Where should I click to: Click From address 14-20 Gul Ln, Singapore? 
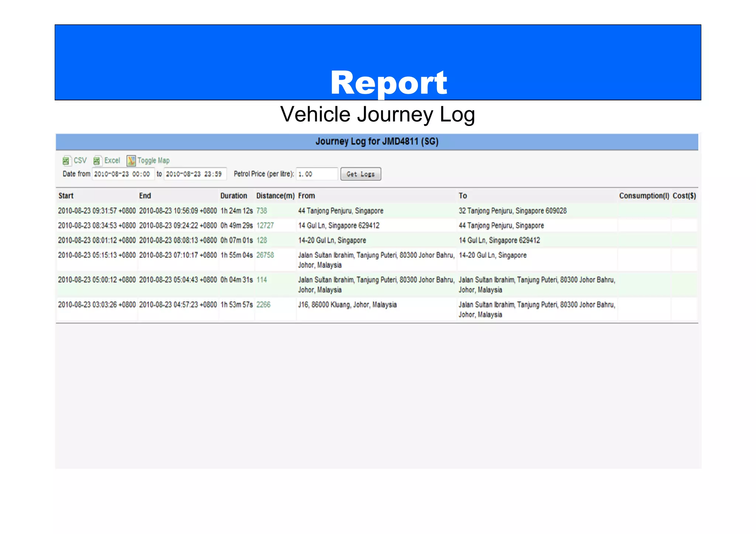point(332,240)
